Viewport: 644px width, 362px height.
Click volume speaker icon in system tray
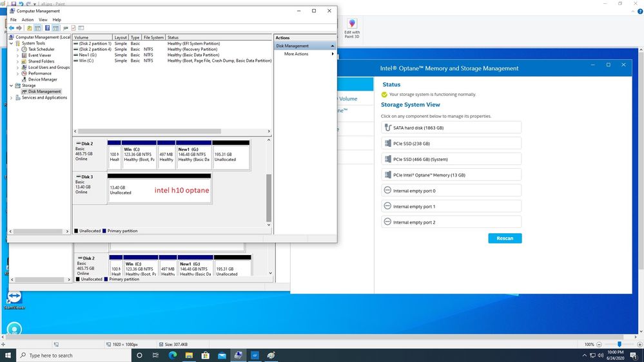tap(601, 356)
